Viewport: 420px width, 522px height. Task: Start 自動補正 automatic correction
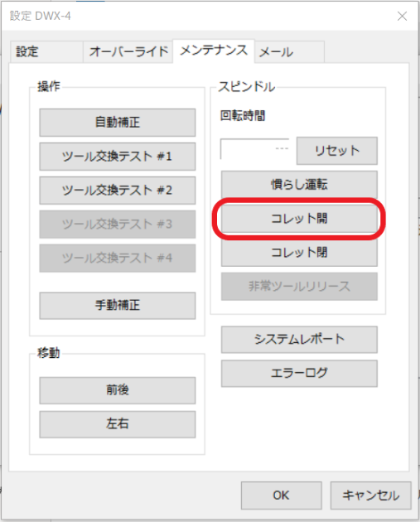pyautogui.click(x=118, y=123)
